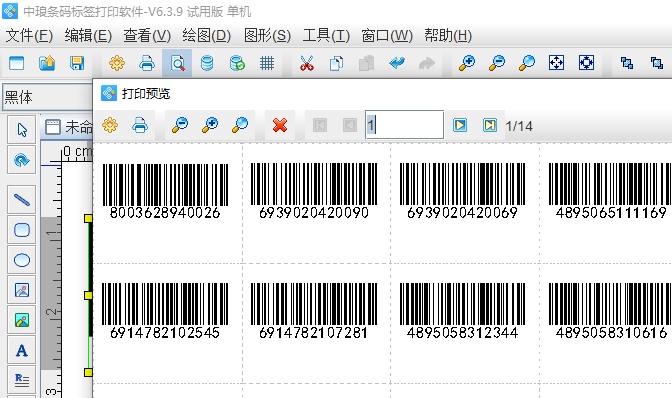The width and height of the screenshot is (672, 398).
Task: Select the ellipse drawing tool
Action: click(x=21, y=260)
